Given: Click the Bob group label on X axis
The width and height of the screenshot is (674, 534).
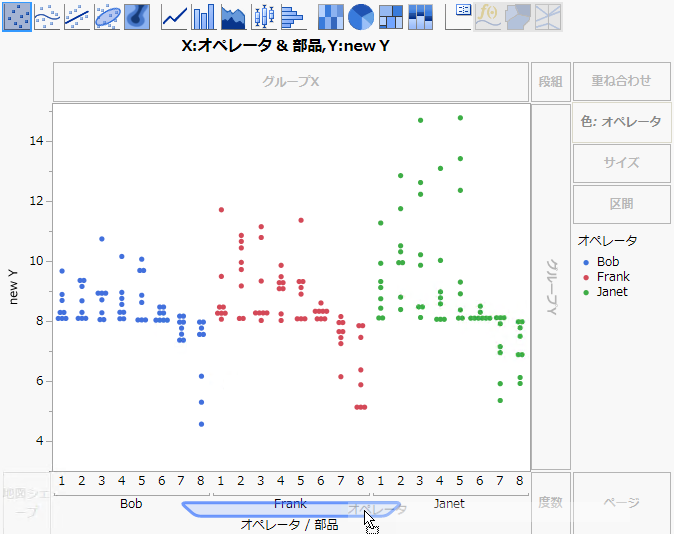Looking at the screenshot, I should pyautogui.click(x=131, y=503).
